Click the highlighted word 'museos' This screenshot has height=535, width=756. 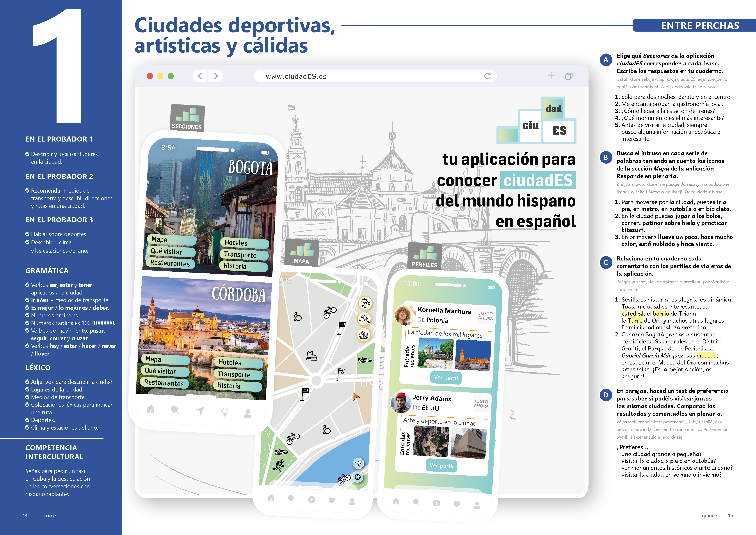click(707, 355)
